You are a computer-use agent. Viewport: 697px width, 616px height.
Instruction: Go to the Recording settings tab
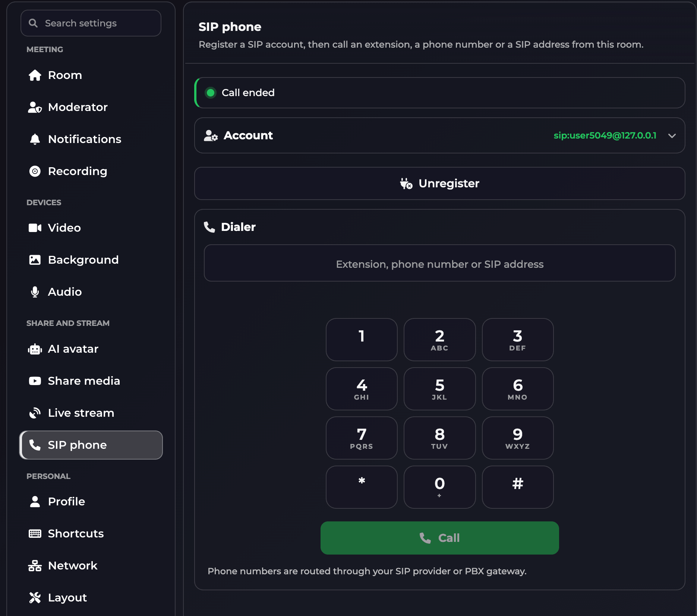pos(91,171)
